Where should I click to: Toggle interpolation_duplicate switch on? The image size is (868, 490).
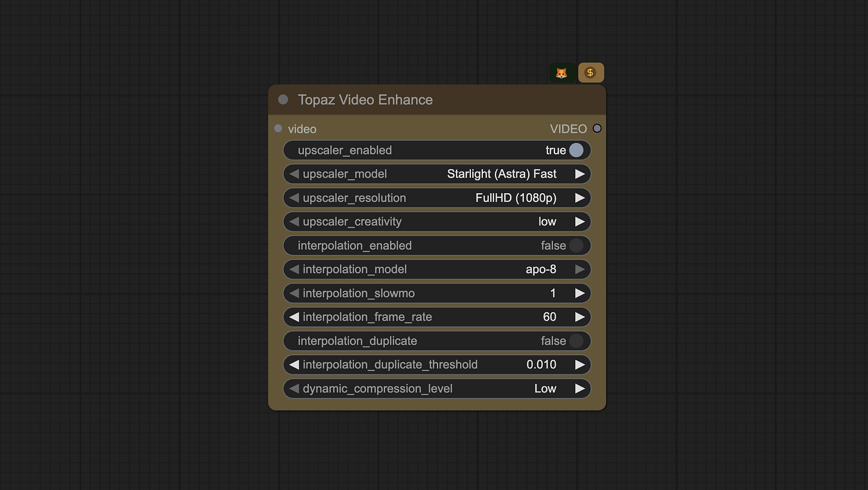[x=576, y=341]
